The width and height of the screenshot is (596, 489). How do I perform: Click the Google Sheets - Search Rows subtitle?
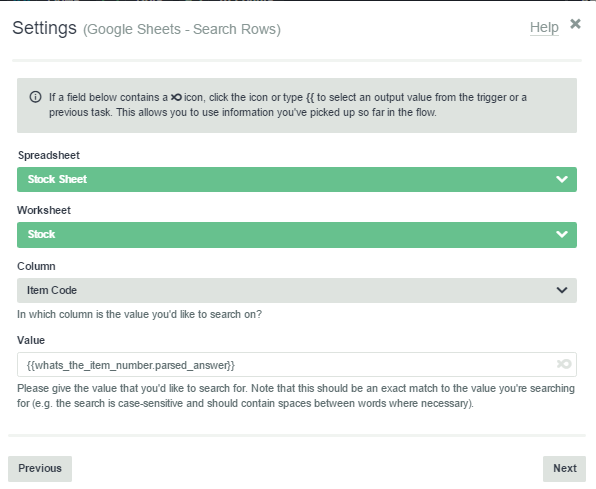[x=182, y=29]
